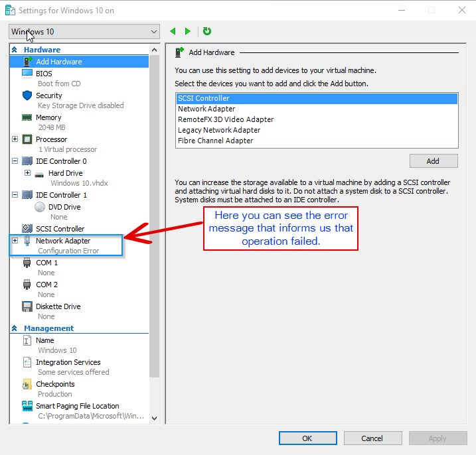The width and height of the screenshot is (476, 455).
Task: Click scroll down arrow in settings tree
Action: click(x=154, y=419)
